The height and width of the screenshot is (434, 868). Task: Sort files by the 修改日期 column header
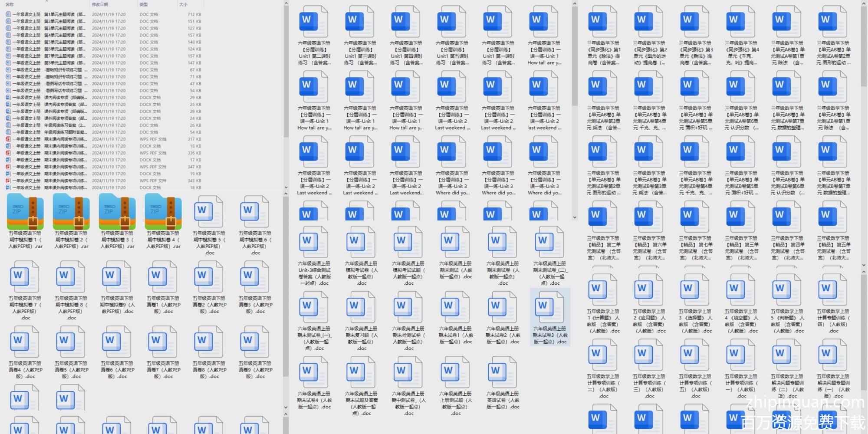[100, 5]
